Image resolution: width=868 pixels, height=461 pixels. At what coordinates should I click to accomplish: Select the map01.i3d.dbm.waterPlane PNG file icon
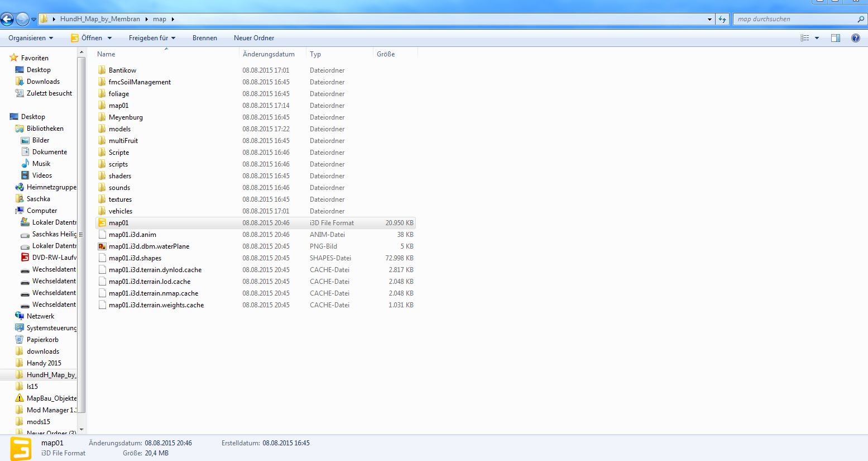102,246
